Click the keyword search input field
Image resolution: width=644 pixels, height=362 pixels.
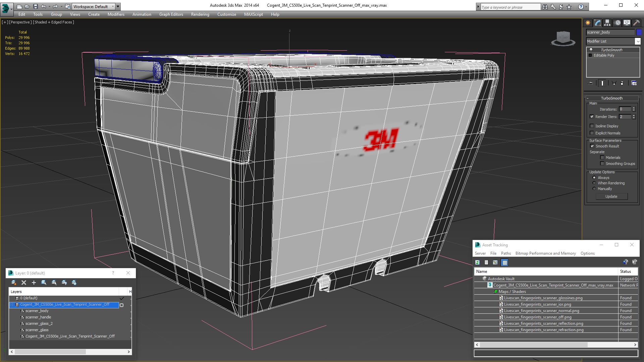coord(510,7)
